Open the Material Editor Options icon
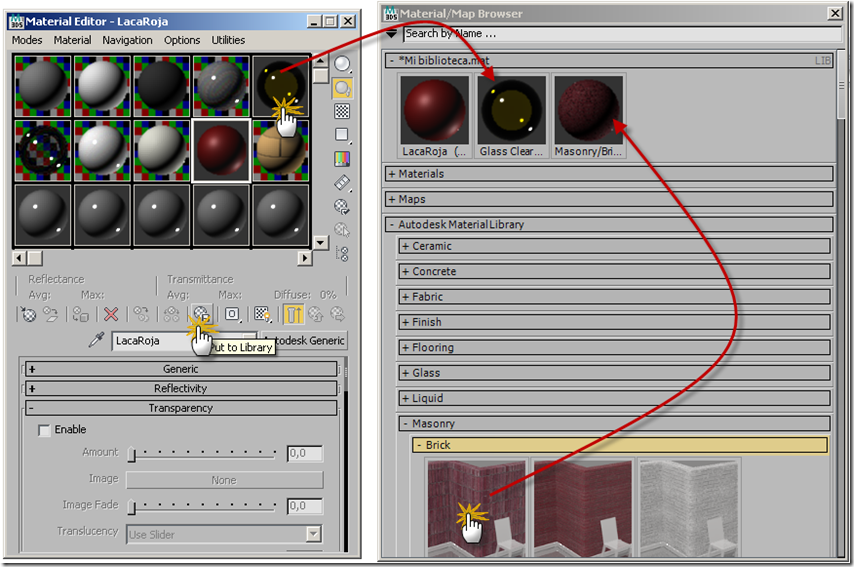This screenshot has width=854, height=567. pyautogui.click(x=342, y=206)
